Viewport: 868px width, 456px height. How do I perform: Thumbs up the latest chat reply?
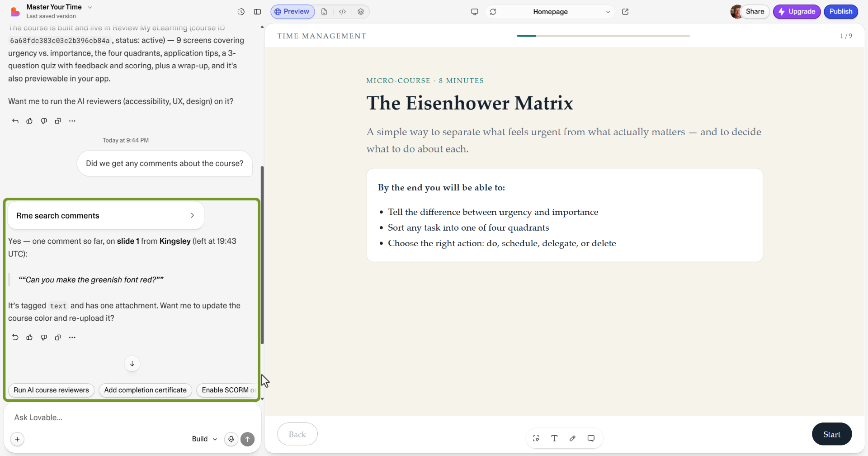[29, 337]
